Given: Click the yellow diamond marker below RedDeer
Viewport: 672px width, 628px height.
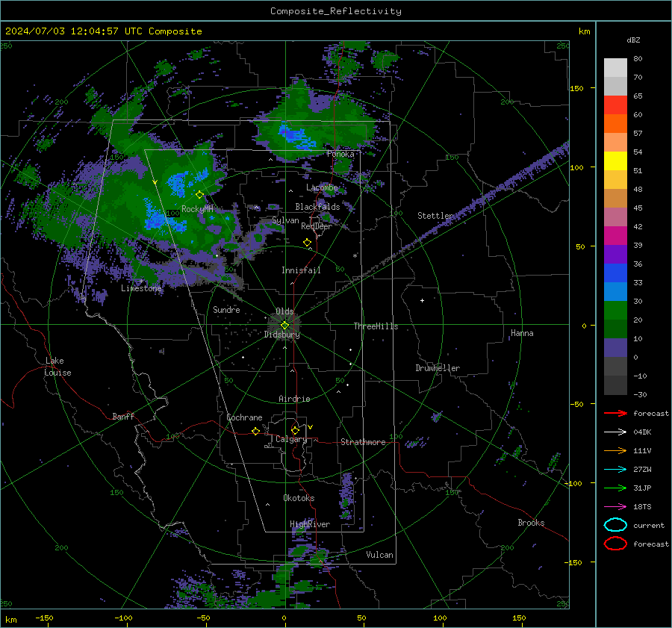Looking at the screenshot, I should click(x=307, y=243).
